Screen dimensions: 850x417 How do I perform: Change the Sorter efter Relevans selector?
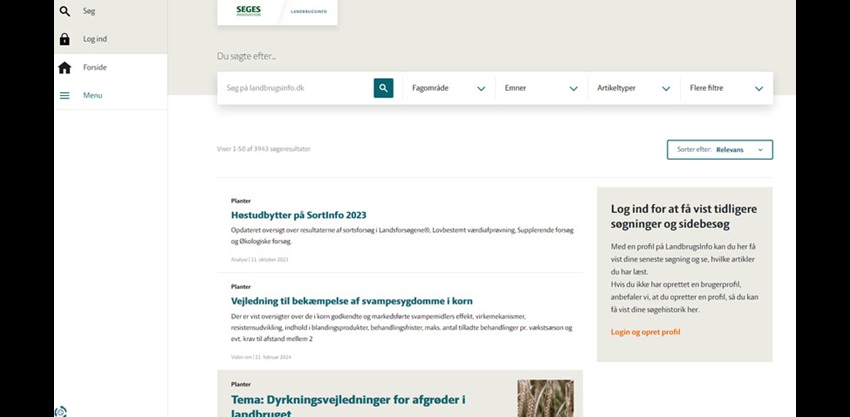[720, 150]
